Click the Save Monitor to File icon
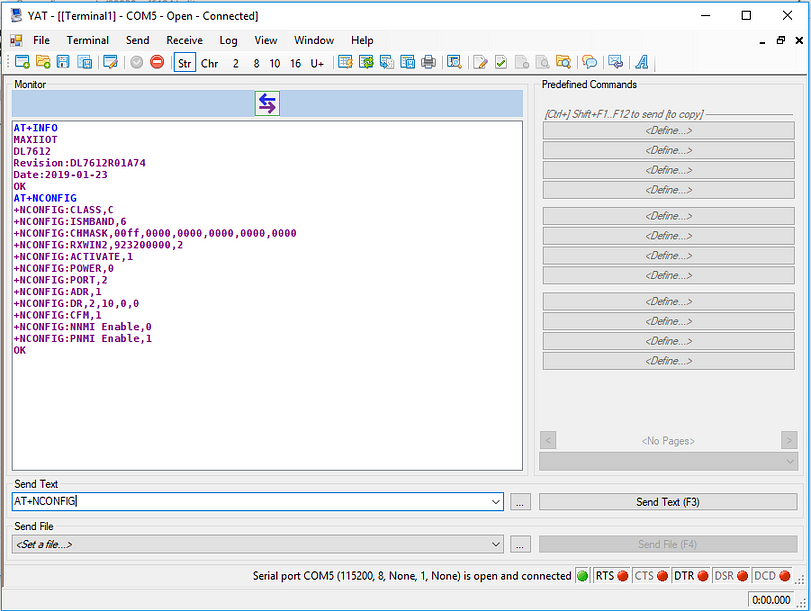Image resolution: width=811 pixels, height=611 pixels. (408, 63)
